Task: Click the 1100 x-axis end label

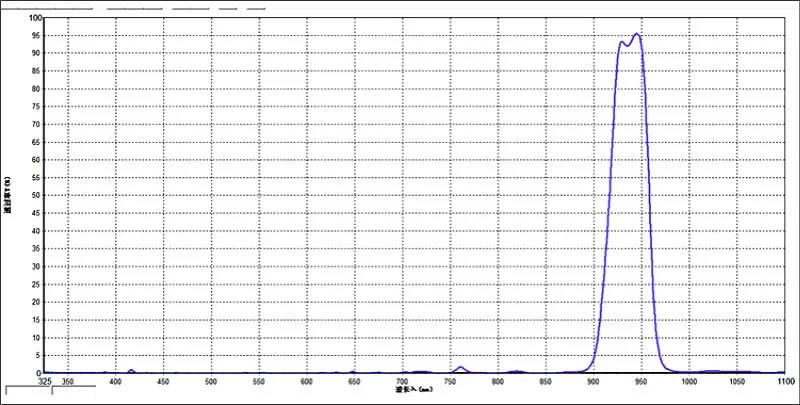Action: pos(785,381)
